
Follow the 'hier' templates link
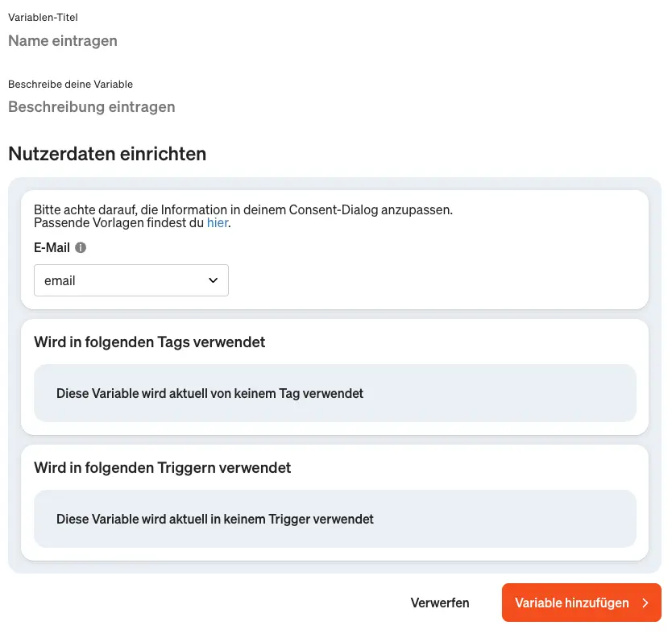coord(218,223)
